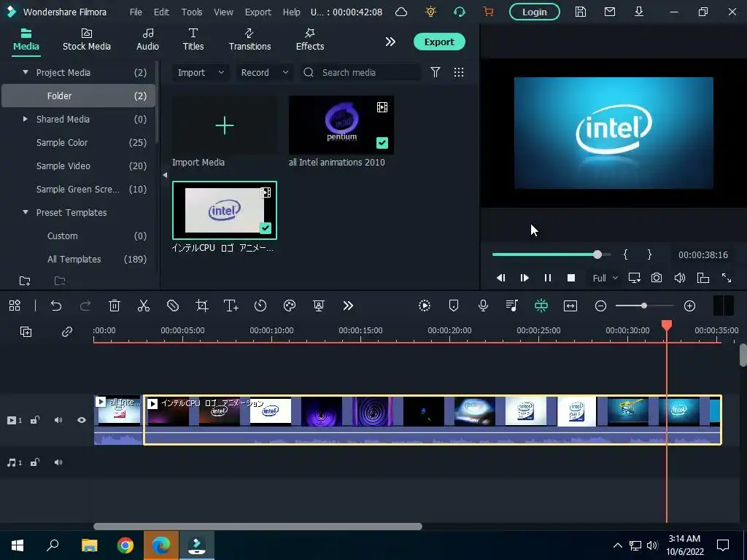Open the Record dropdown
Screen dimensions: 747x560
click(x=264, y=72)
